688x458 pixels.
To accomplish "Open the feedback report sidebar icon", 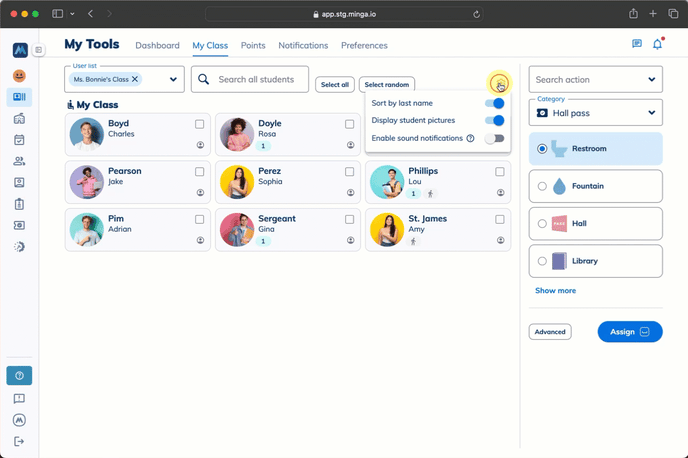I will [19, 398].
